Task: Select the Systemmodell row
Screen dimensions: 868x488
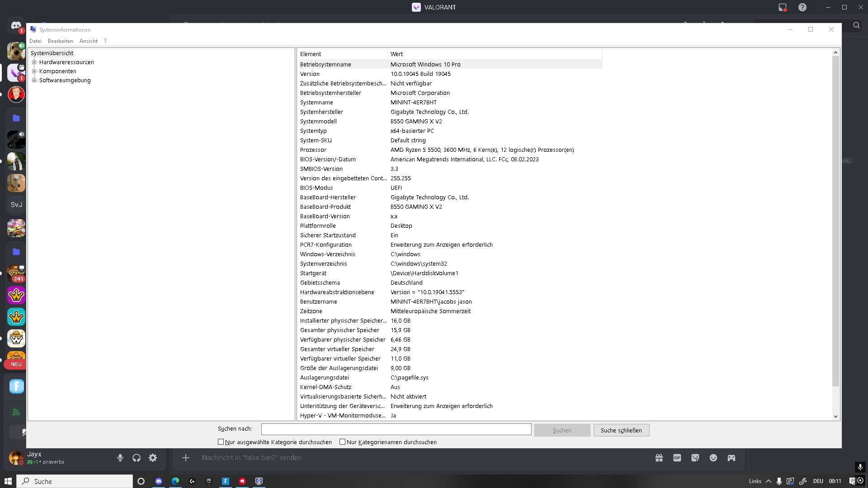Action: point(450,121)
